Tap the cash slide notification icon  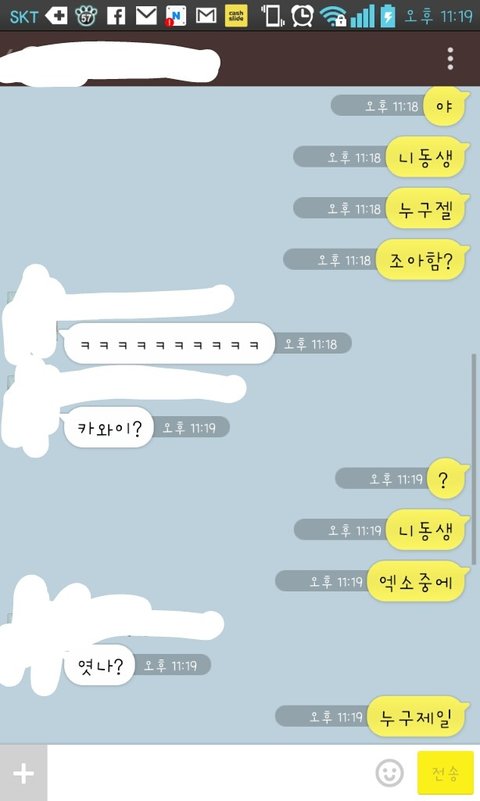click(x=236, y=16)
